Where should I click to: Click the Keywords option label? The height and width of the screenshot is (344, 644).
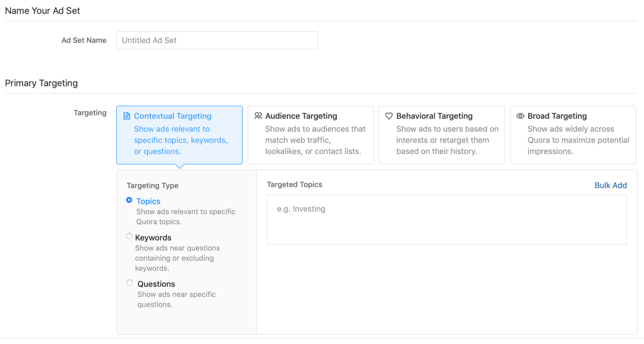point(153,238)
